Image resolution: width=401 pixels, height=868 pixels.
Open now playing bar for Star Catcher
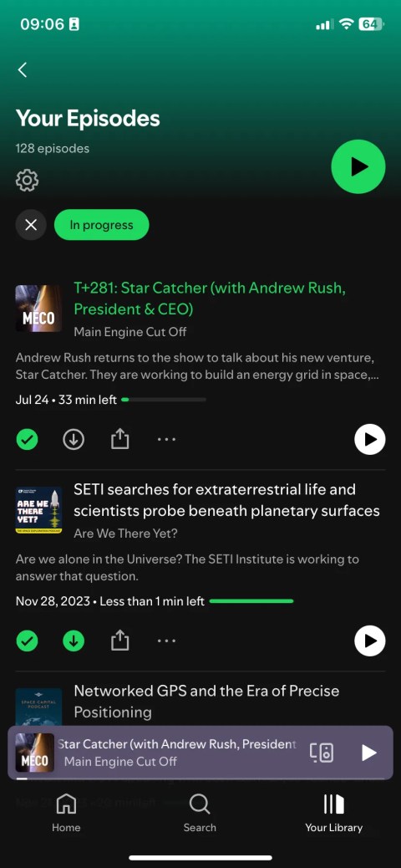coord(200,753)
